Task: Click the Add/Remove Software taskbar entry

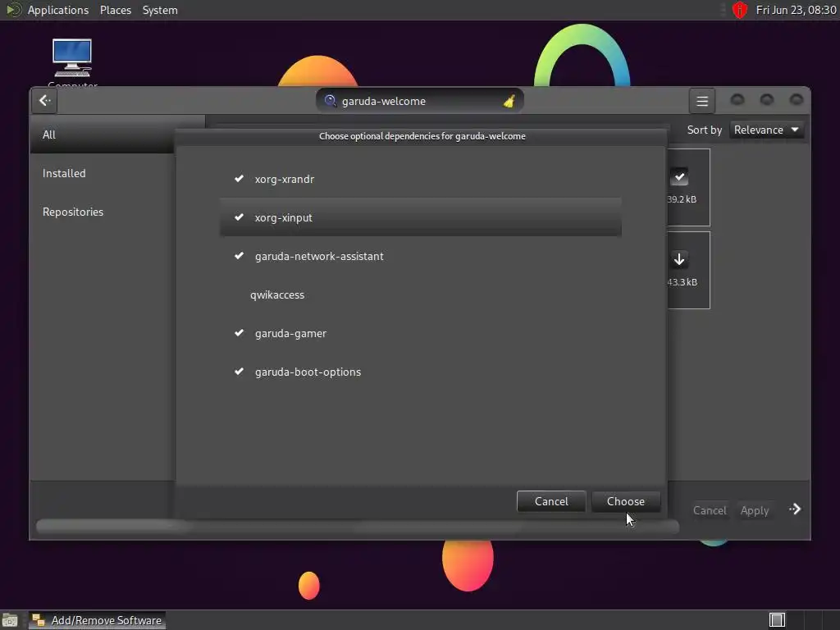Action: pyautogui.click(x=98, y=620)
